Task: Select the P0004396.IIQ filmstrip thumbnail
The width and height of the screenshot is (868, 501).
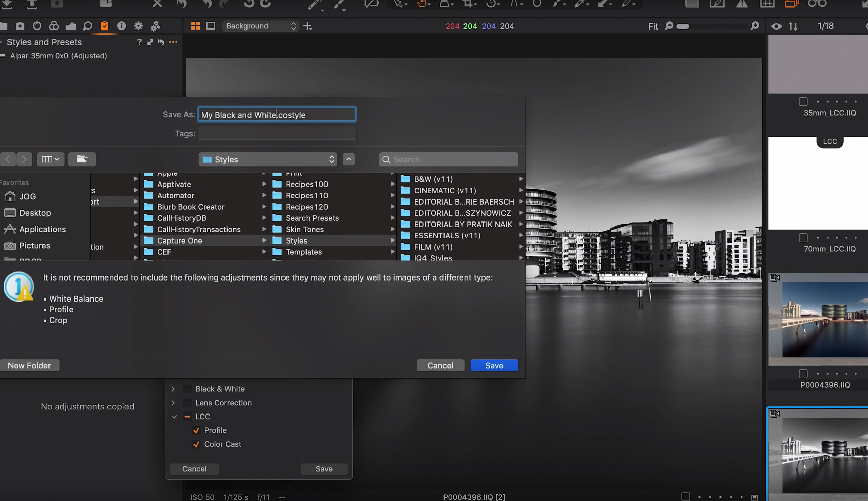Action: pyautogui.click(x=817, y=320)
